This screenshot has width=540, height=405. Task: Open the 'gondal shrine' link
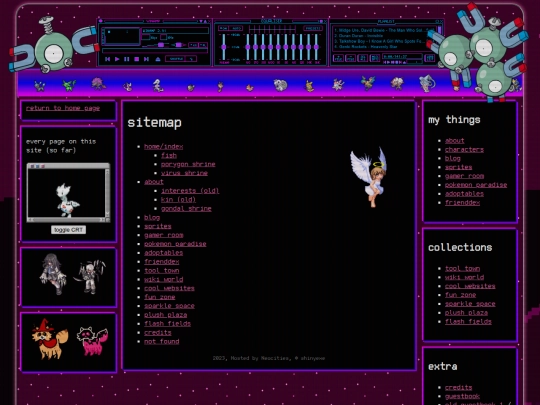click(186, 208)
